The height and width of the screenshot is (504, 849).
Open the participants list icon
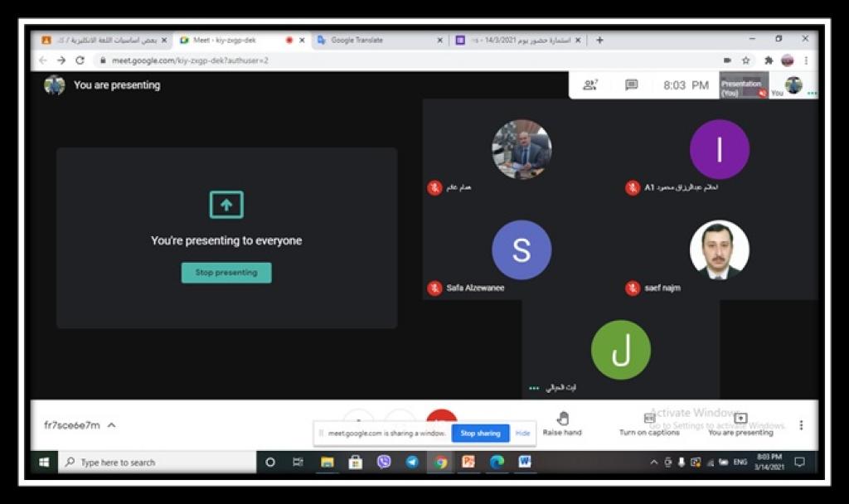pos(589,85)
